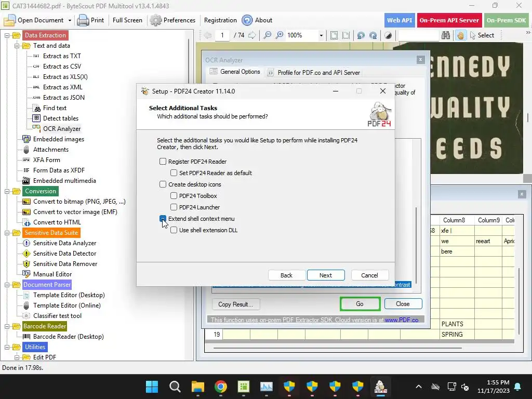This screenshot has height=399, width=532.
Task: Click the Find text binoculars icon
Action: point(37,108)
